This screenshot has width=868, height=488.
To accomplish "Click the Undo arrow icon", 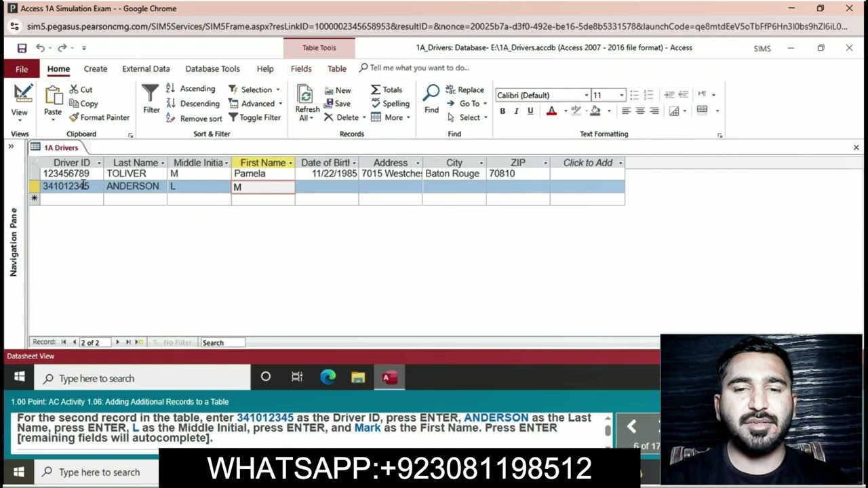I will tap(40, 48).
